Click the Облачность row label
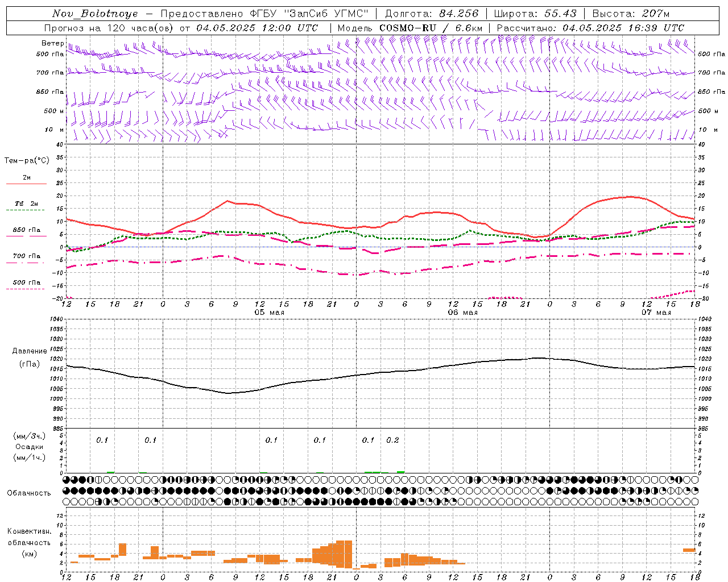728x582 pixels. tap(29, 493)
